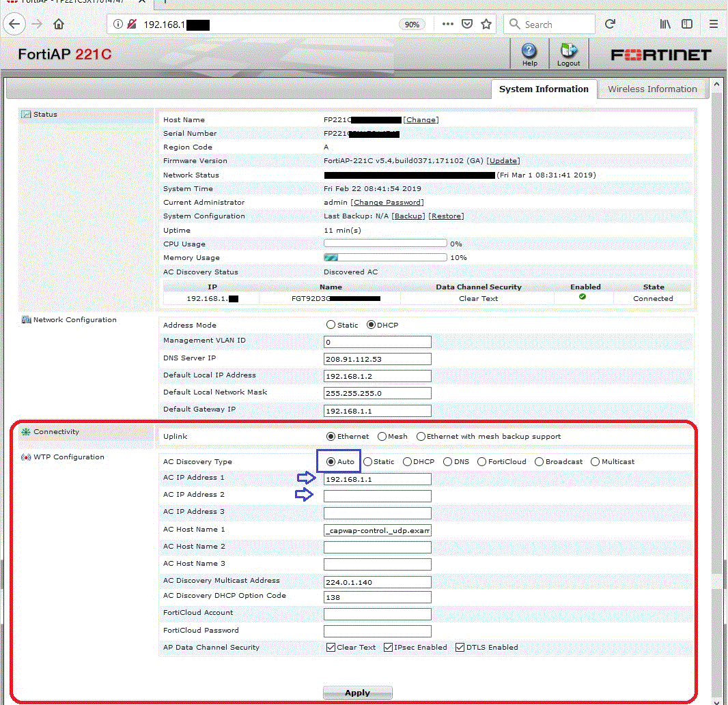This screenshot has height=705, width=728.
Task: Choose Ethernet uplink option
Action: click(x=331, y=436)
